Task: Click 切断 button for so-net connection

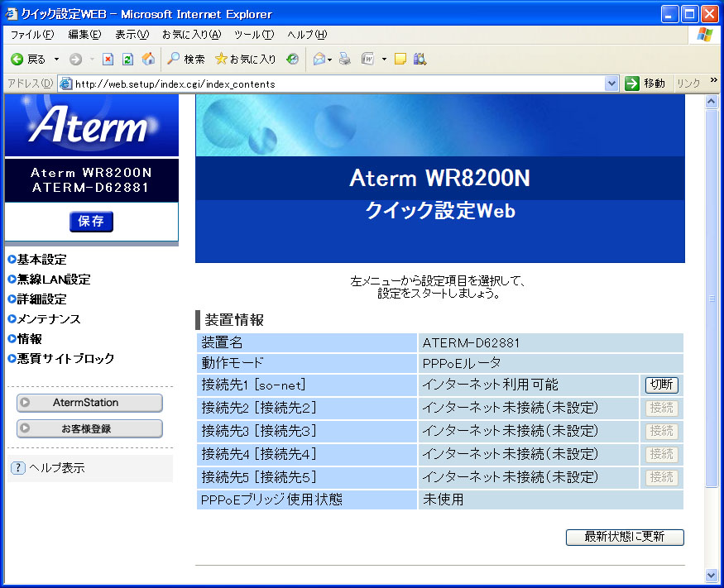Action: [662, 385]
